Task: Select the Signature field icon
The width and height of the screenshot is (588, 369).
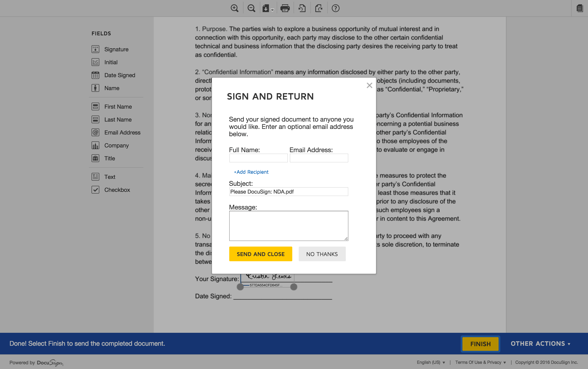Action: (95, 49)
